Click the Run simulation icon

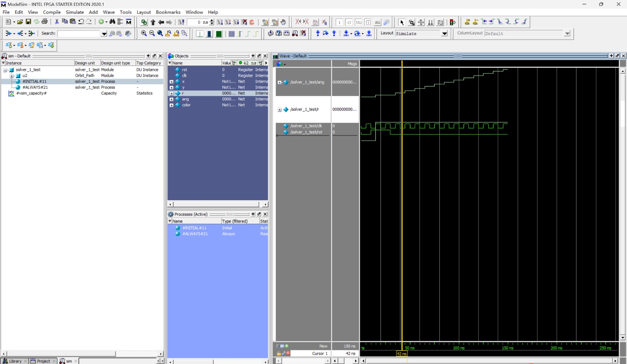(x=220, y=22)
